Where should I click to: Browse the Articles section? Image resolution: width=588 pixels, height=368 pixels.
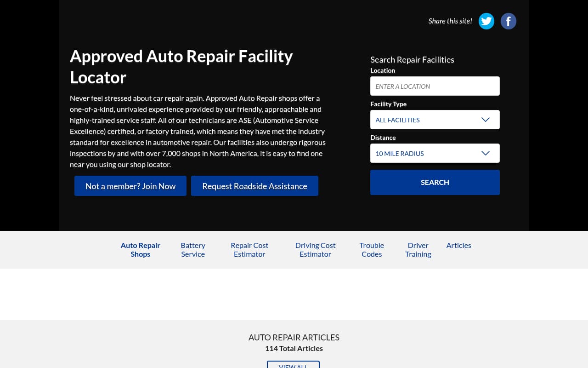(x=458, y=245)
